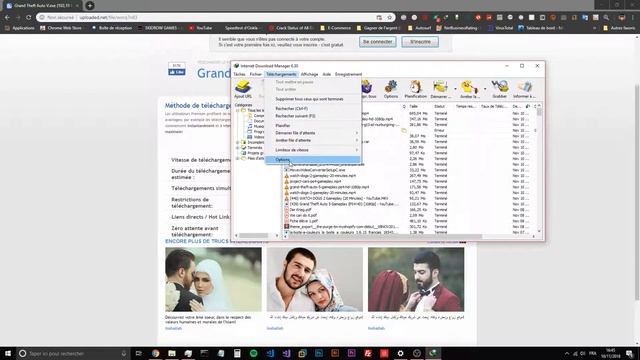The image size is (640, 360).
Task: Open the VirusTotal bookmark
Action: click(501, 28)
